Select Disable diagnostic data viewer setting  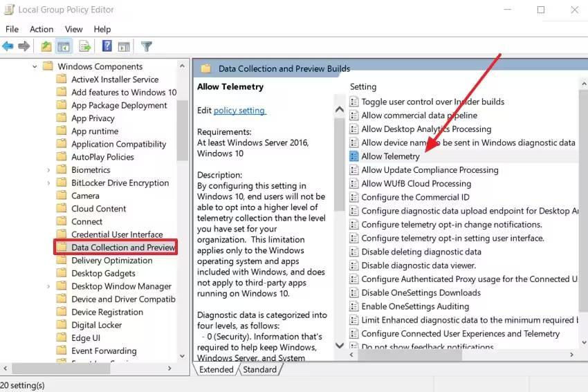(x=419, y=265)
